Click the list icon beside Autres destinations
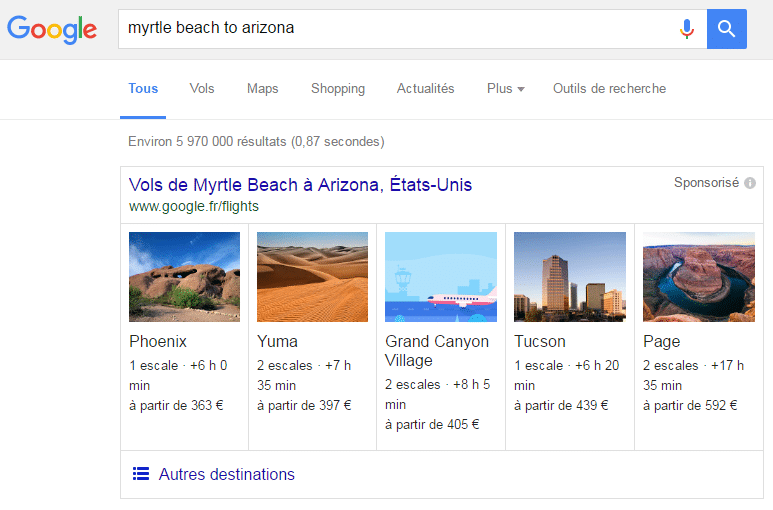The width and height of the screenshot is (773, 510). (141, 474)
